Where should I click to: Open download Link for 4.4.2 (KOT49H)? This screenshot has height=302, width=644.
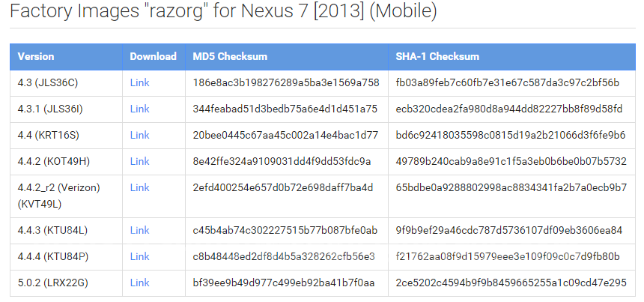(x=139, y=161)
